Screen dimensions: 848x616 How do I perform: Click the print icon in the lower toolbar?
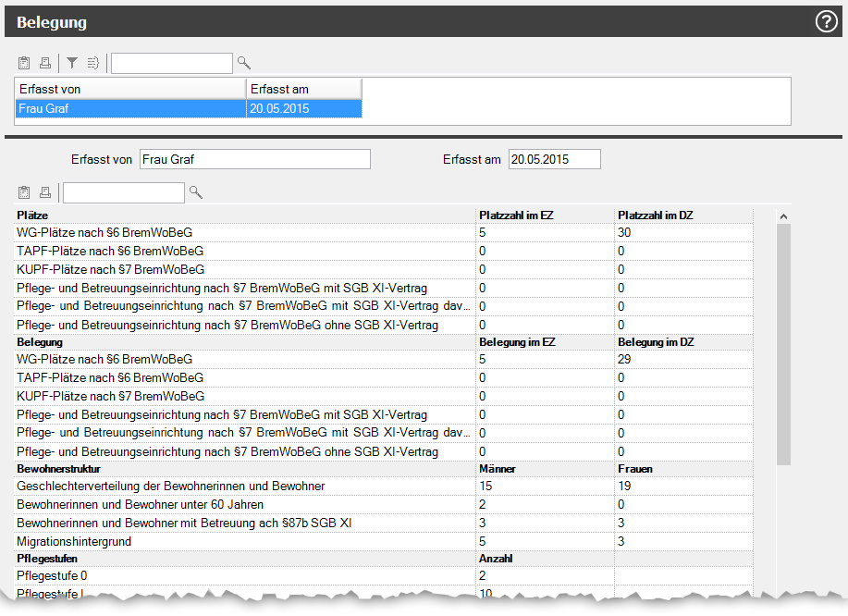pos(44,192)
